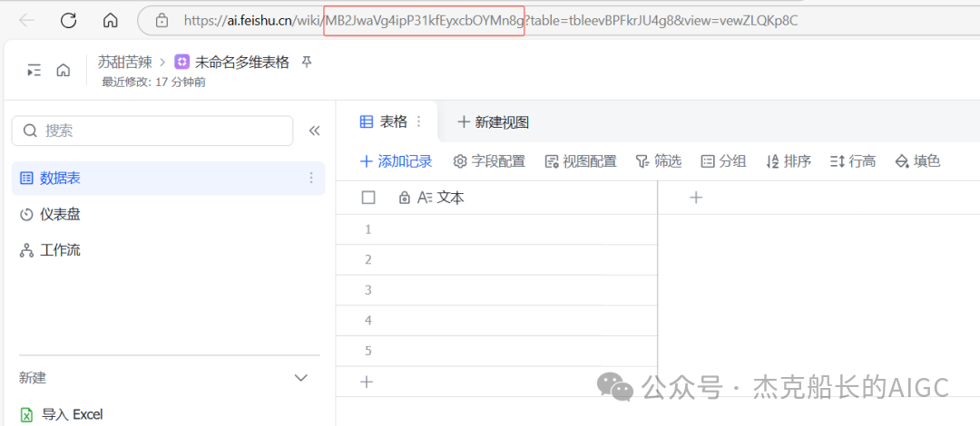Add a row with bottom plus icon
The image size is (980, 426).
pyautogui.click(x=367, y=382)
